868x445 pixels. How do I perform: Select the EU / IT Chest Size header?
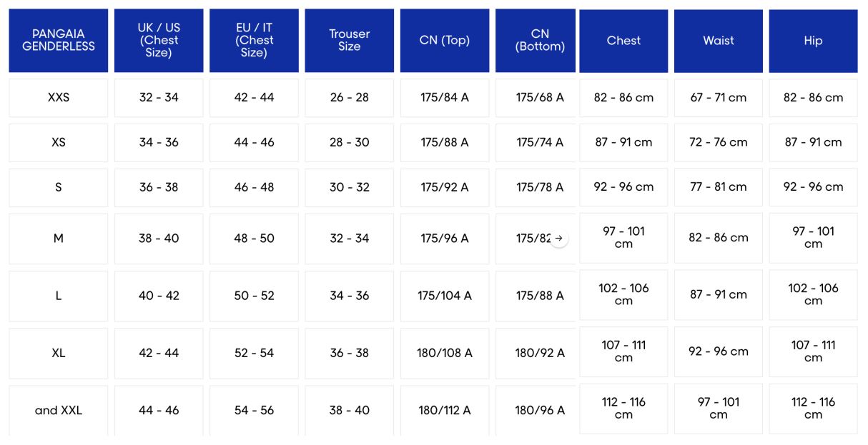254,41
